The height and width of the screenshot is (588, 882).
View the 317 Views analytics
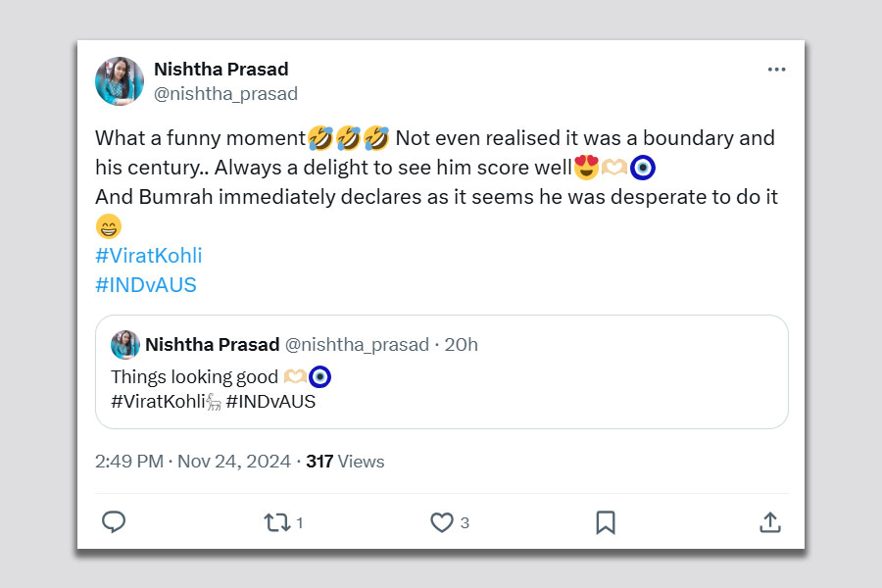345,462
